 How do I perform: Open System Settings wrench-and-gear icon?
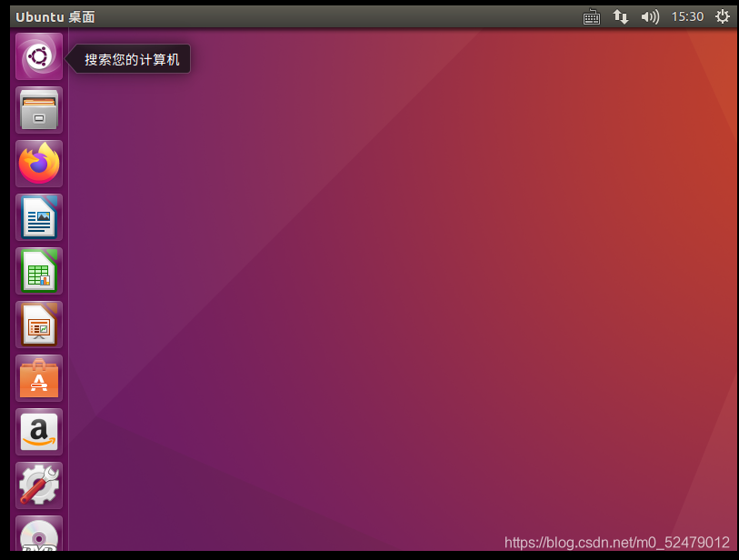tap(39, 485)
